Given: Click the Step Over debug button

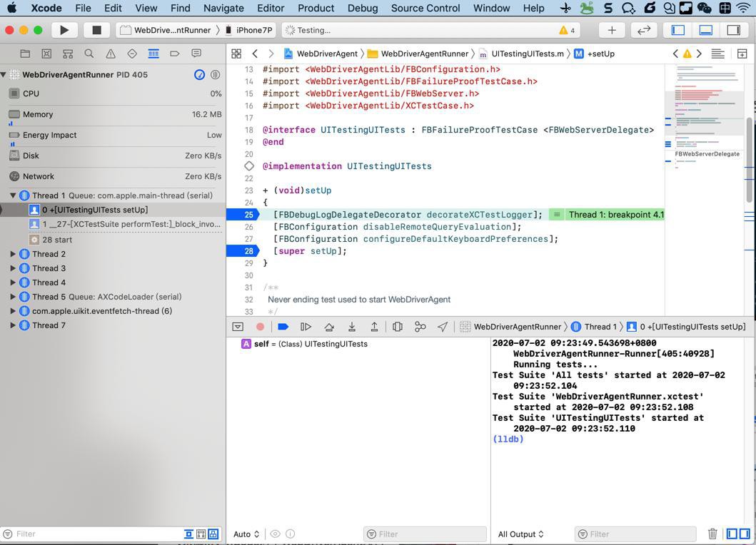Looking at the screenshot, I should click(x=329, y=327).
